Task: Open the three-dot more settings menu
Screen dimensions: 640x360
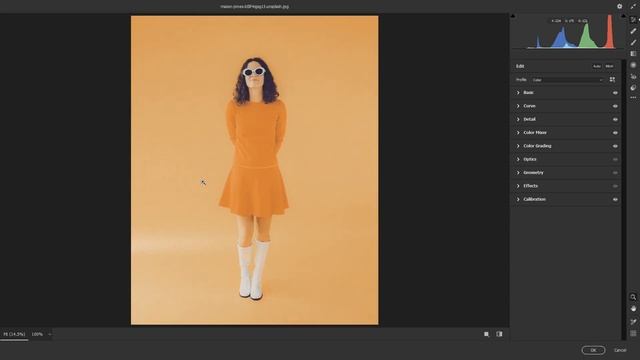Action: click(x=633, y=98)
